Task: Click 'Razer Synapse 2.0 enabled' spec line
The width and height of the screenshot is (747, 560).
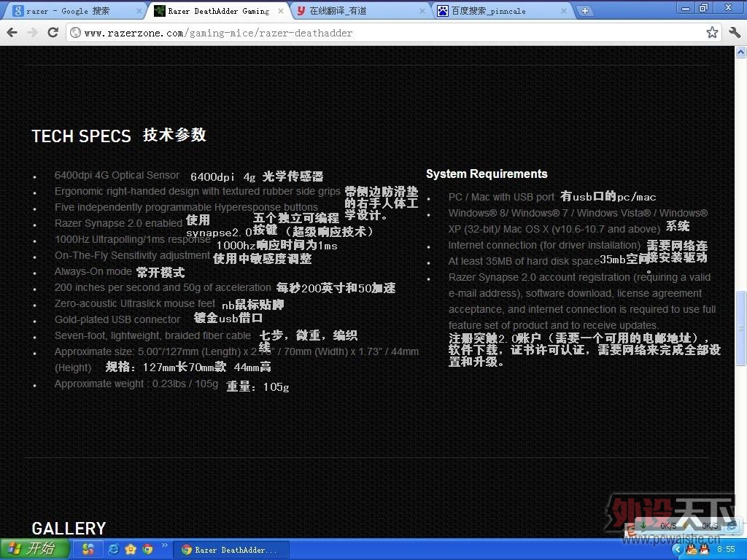Action: click(118, 223)
